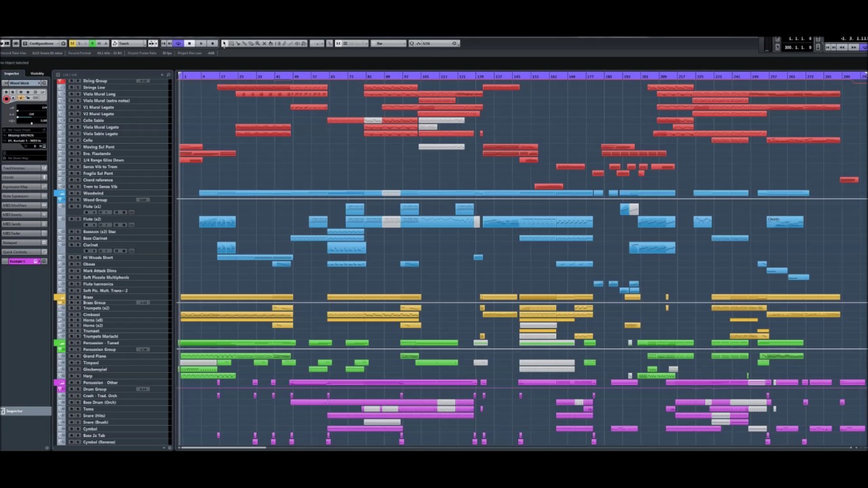Select the Object Selection arrow tool
The height and width of the screenshot is (488, 868).
coord(224,43)
